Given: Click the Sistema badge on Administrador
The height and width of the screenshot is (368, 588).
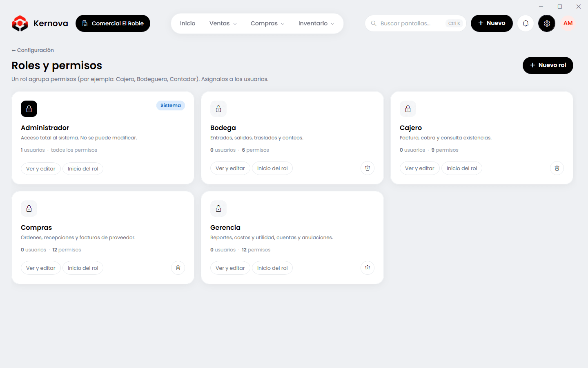Looking at the screenshot, I should (171, 105).
